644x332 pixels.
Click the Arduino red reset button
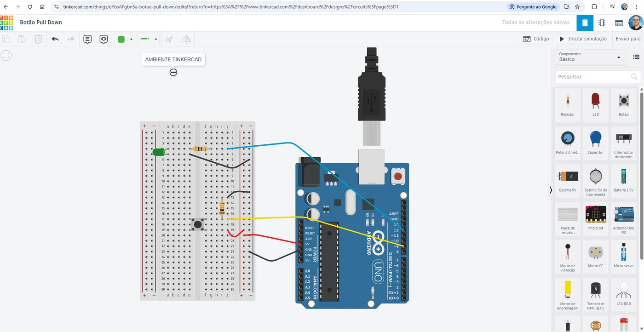pos(398,176)
